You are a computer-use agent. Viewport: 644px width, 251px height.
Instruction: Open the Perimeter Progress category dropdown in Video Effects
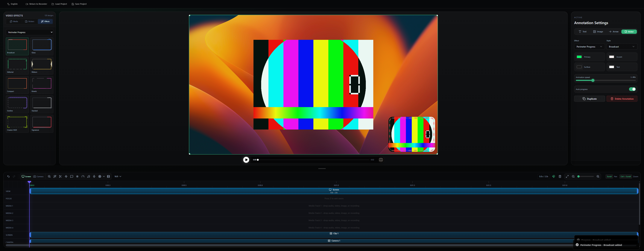click(30, 32)
